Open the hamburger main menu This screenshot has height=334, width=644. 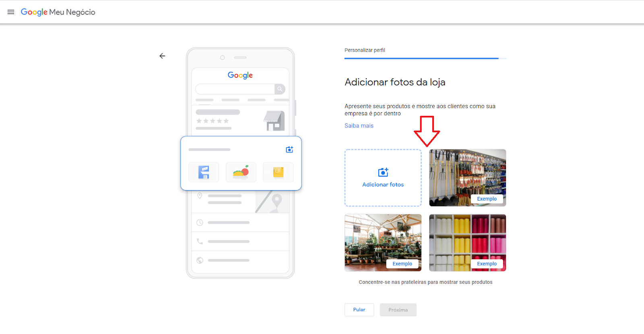point(11,12)
